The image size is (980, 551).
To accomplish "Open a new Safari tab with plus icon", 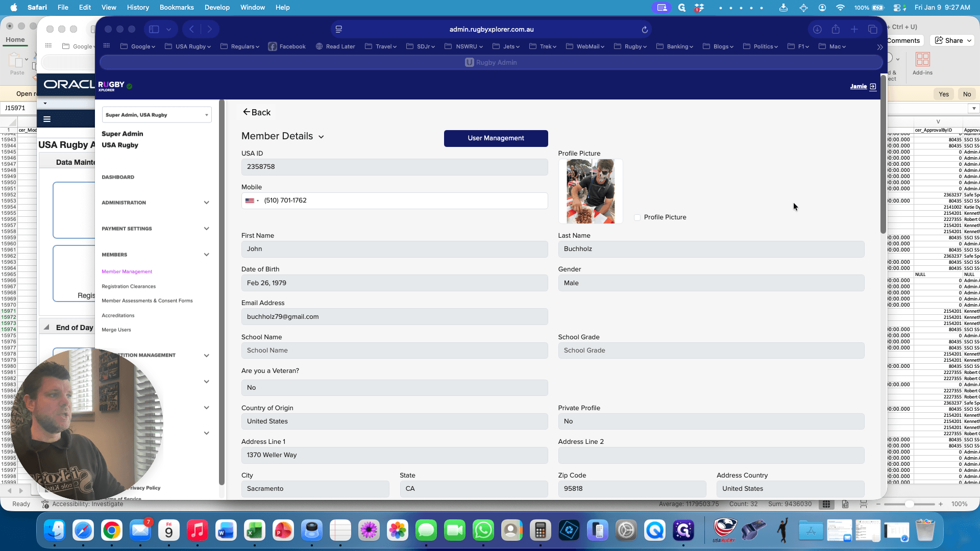I will [x=854, y=30].
